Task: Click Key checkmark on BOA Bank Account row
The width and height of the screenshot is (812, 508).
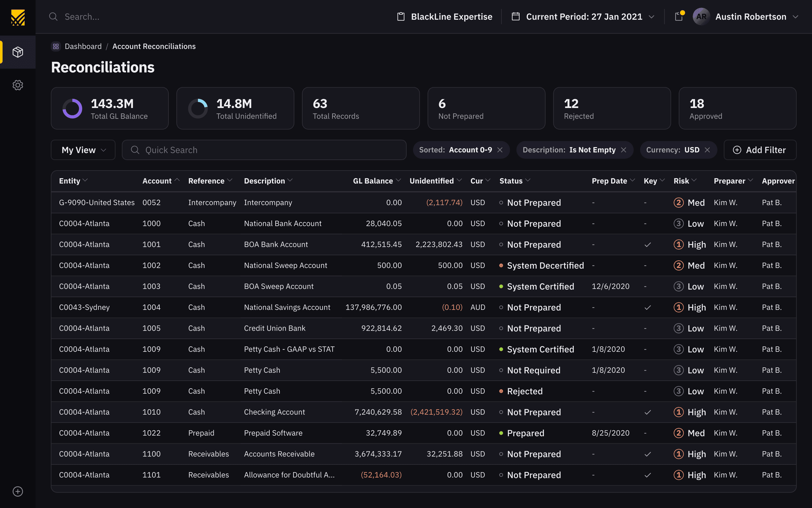Action: pyautogui.click(x=648, y=244)
